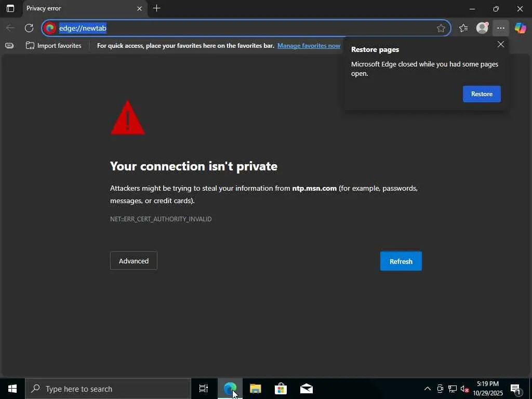Dismiss the Restore pages popup

tap(500, 45)
